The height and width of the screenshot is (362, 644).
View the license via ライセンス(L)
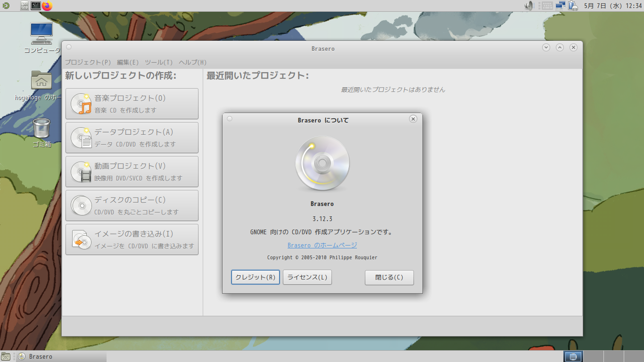pos(307,278)
